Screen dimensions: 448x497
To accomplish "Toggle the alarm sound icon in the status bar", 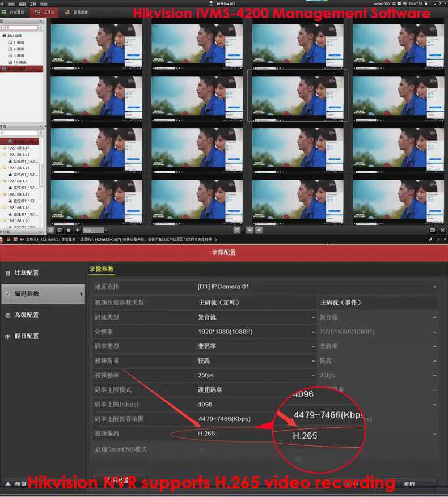I will click(x=22, y=240).
